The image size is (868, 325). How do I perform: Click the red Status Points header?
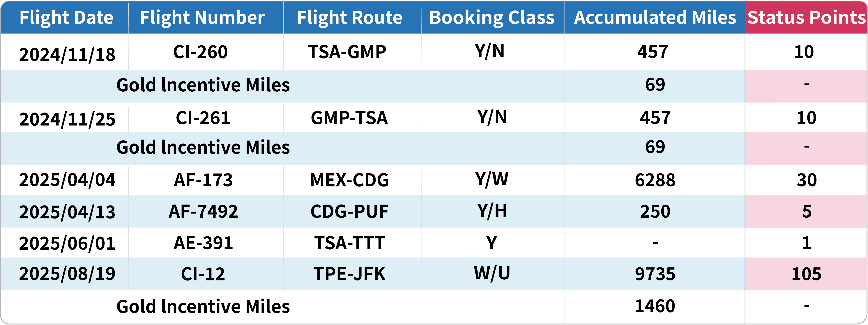pos(806,17)
